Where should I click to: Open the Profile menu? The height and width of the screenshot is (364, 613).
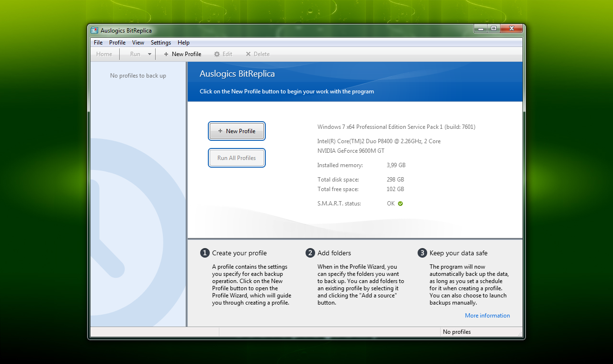117,43
